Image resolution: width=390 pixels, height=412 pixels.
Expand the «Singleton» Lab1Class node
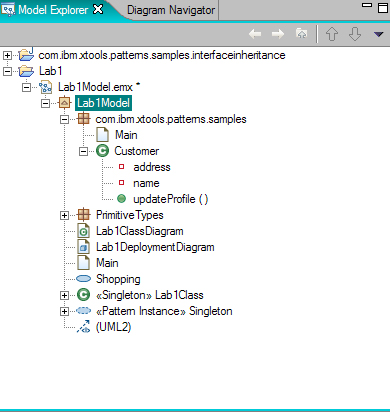click(x=64, y=295)
